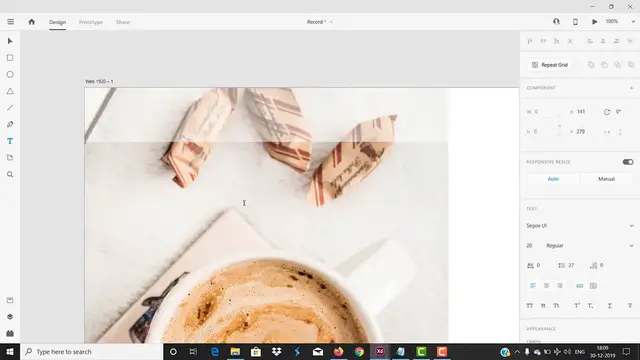Viewport: 640px width, 360px height.
Task: Switch to the Design tab
Action: [x=57, y=22]
